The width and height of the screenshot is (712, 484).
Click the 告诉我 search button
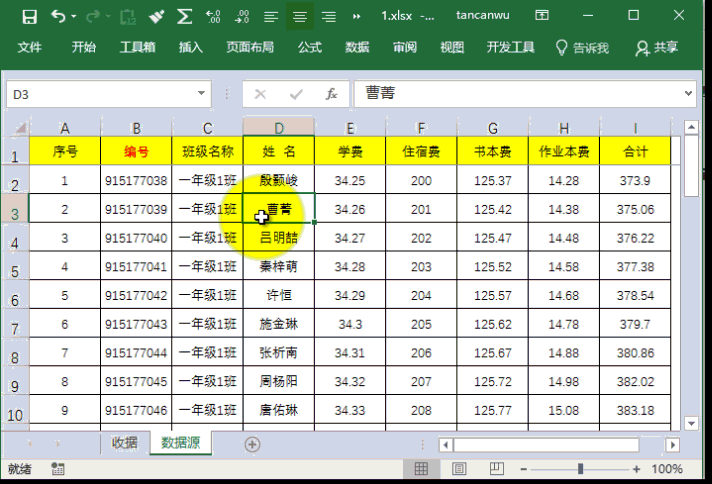(x=583, y=47)
